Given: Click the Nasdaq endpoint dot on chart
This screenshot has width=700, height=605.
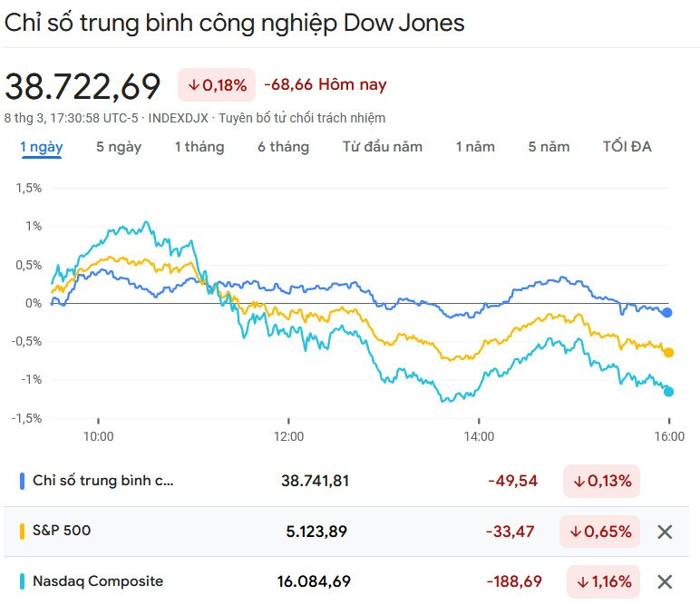Looking at the screenshot, I should 669,391.
